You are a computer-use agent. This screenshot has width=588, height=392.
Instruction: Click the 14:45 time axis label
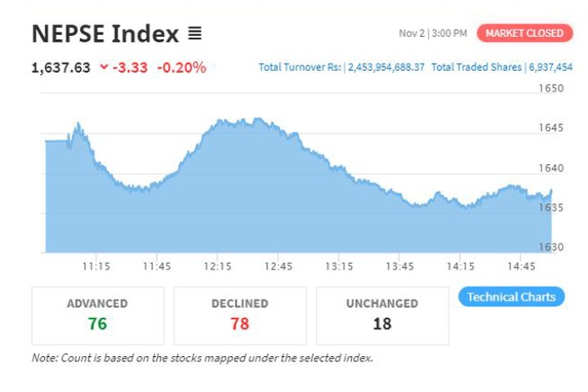[521, 266]
